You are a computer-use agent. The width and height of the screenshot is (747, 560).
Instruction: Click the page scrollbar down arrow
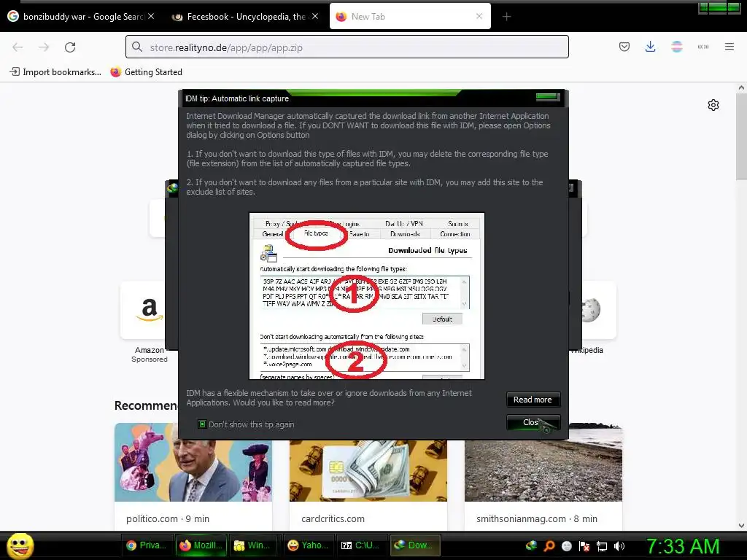click(741, 526)
